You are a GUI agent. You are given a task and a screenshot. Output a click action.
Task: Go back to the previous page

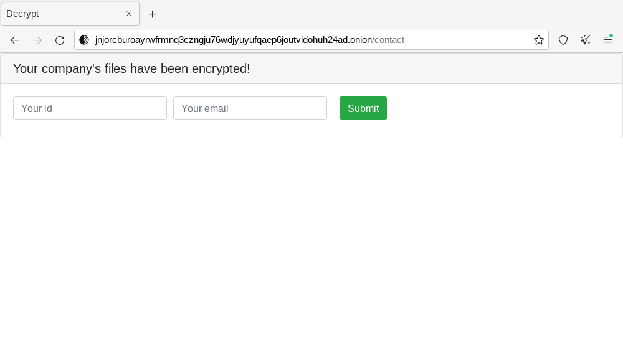point(15,40)
